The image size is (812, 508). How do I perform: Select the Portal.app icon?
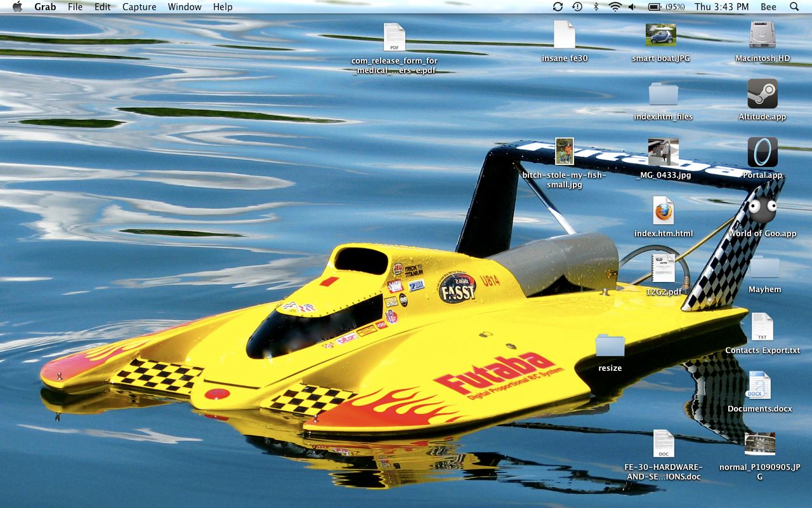coord(762,152)
